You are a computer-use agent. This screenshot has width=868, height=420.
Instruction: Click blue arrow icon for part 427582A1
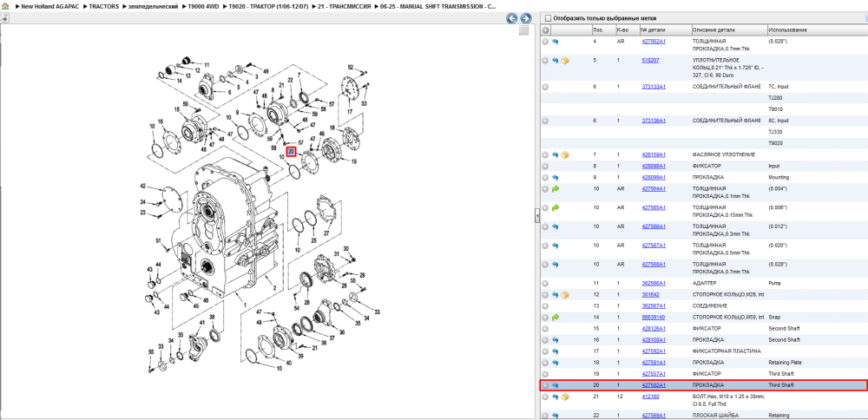click(x=556, y=384)
